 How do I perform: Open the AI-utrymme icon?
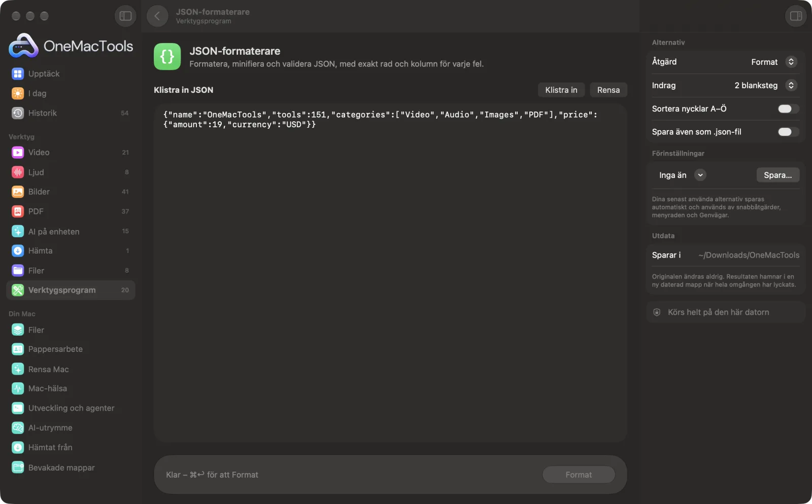[x=18, y=428]
